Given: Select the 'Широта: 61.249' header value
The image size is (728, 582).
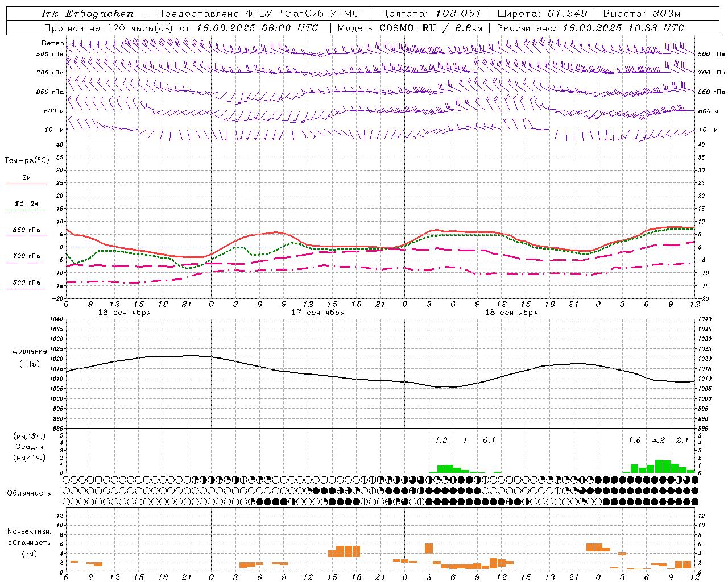Looking at the screenshot, I should click(542, 14).
